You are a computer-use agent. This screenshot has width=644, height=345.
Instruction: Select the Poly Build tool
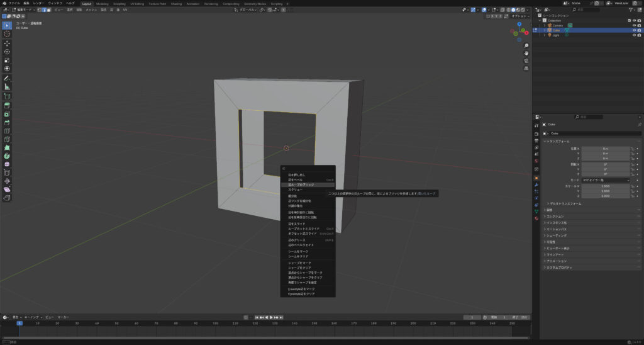pos(7,147)
